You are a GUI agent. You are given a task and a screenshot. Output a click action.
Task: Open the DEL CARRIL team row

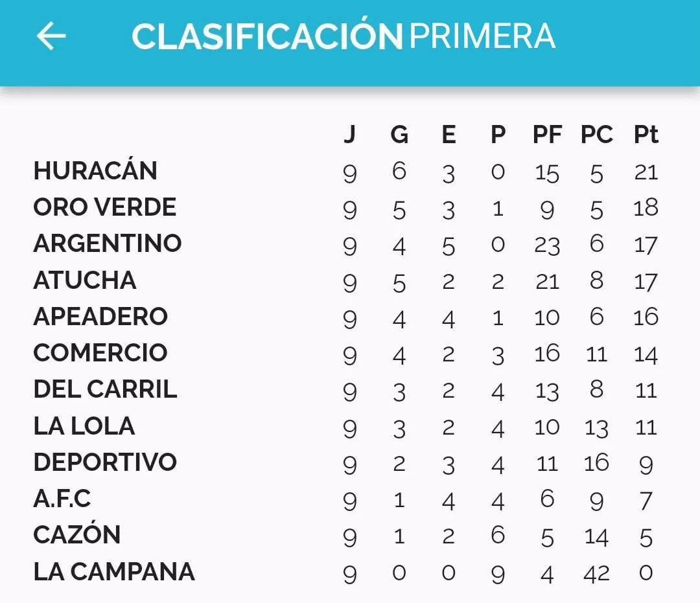[105, 389]
